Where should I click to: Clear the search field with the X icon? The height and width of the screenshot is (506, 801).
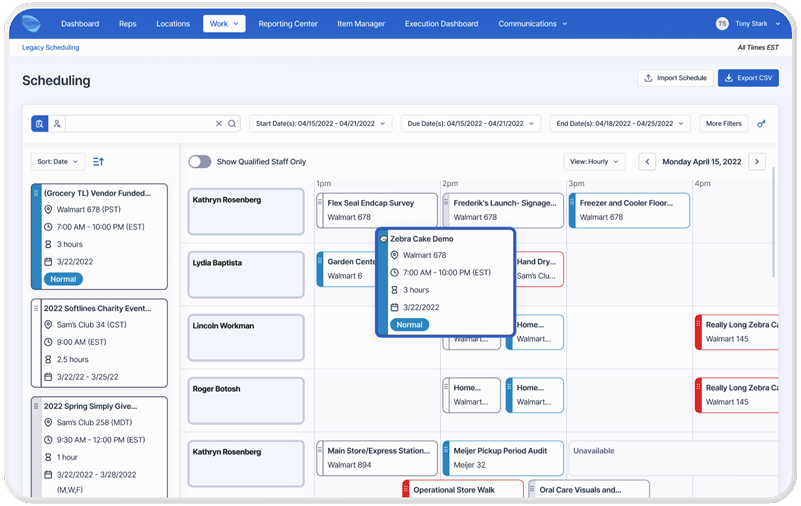tap(219, 124)
